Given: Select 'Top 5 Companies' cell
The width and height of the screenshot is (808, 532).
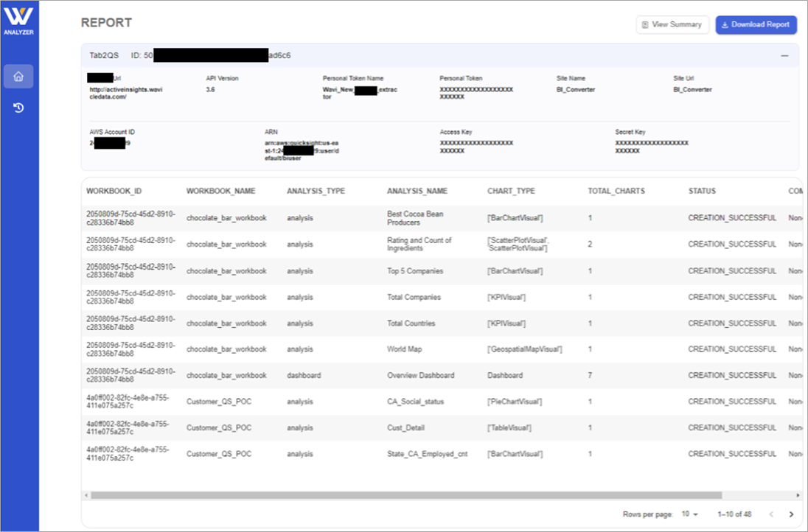Looking at the screenshot, I should tap(415, 271).
